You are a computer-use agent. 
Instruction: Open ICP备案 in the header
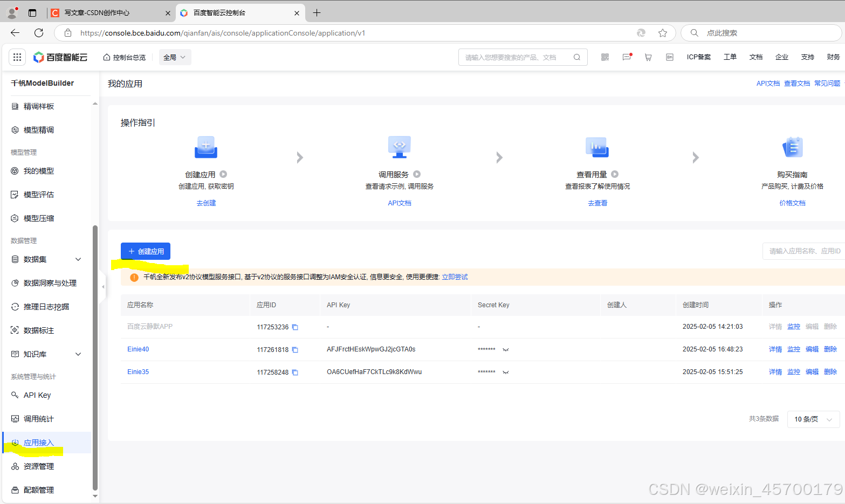pos(699,57)
